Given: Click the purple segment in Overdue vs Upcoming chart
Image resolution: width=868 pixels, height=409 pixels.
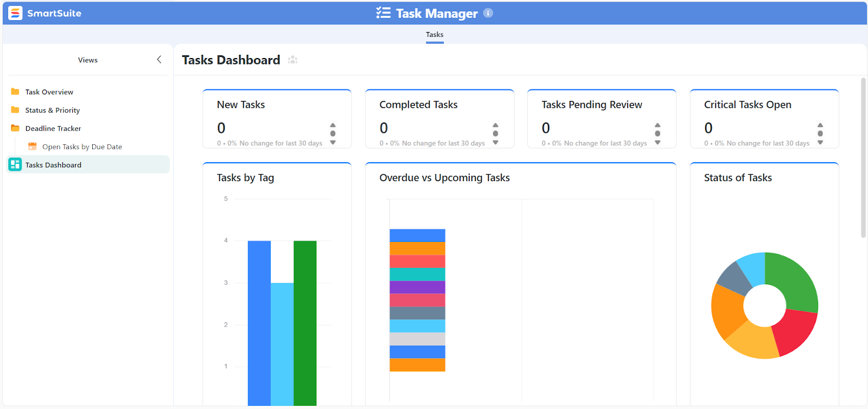Looking at the screenshot, I should pyautogui.click(x=417, y=287).
